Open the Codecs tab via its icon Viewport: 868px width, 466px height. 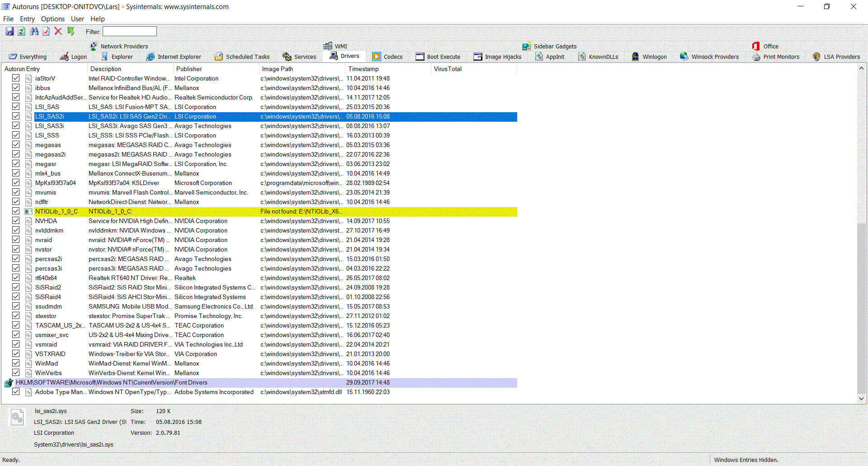[377, 57]
